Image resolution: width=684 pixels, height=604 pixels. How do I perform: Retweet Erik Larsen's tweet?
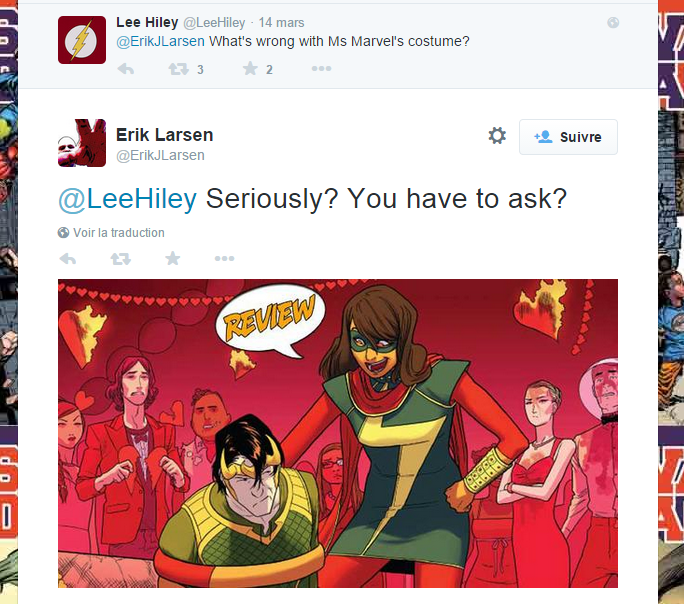tap(120, 259)
